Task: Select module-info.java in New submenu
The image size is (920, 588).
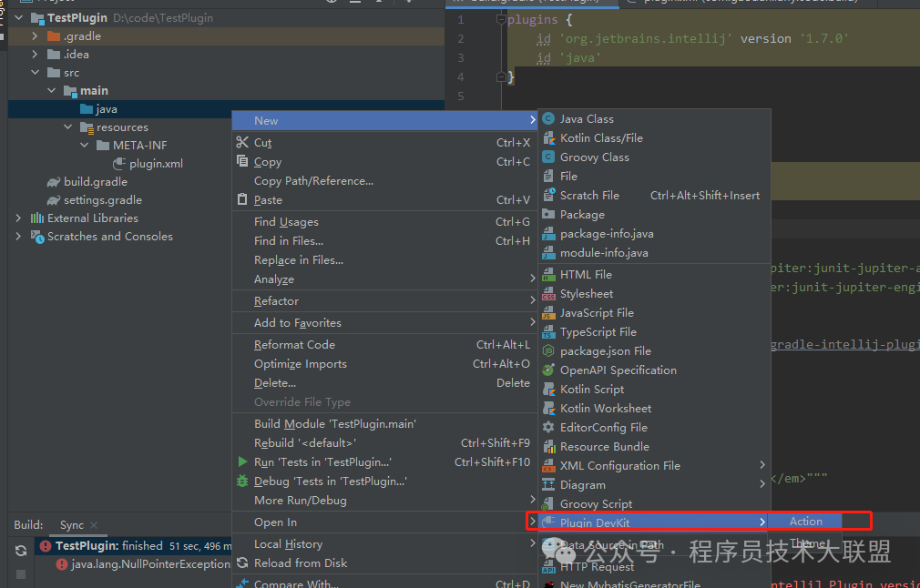Action: click(654, 253)
